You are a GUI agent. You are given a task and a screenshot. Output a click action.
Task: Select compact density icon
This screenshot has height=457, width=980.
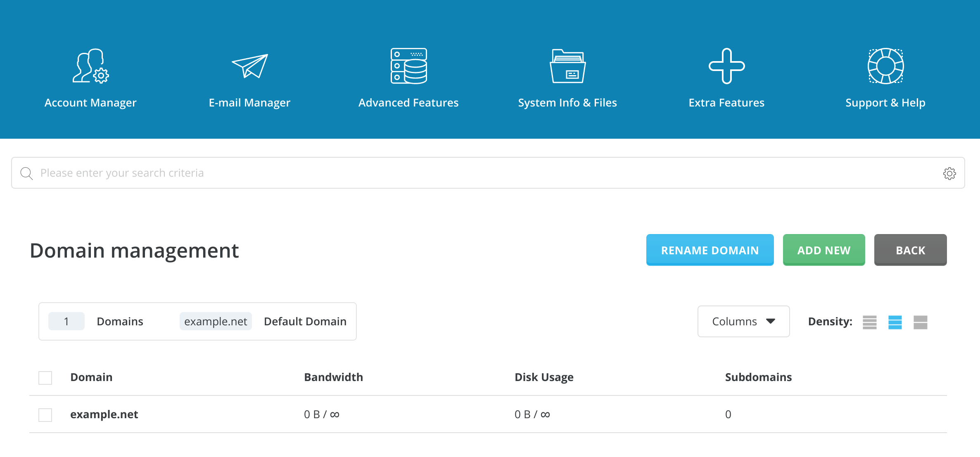869,322
